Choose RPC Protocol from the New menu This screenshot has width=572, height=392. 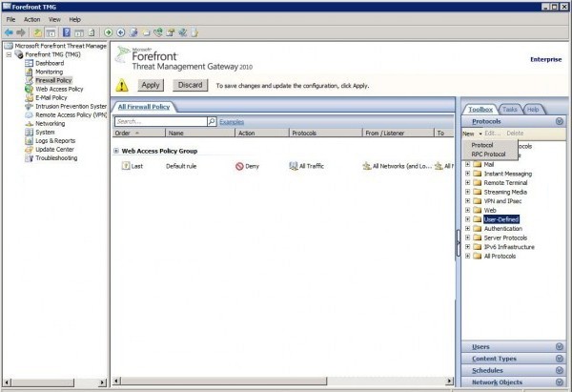click(488, 154)
